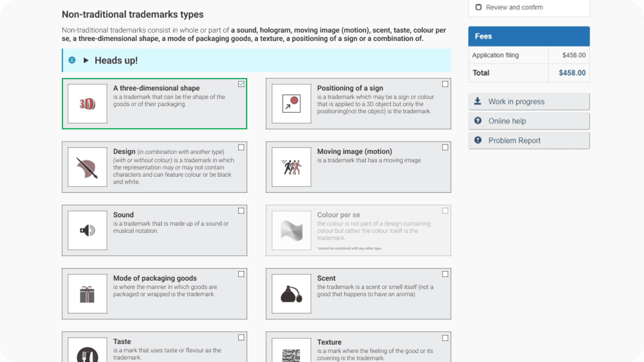
Task: Click the 'A three-dimensional shape' title
Action: pos(156,88)
